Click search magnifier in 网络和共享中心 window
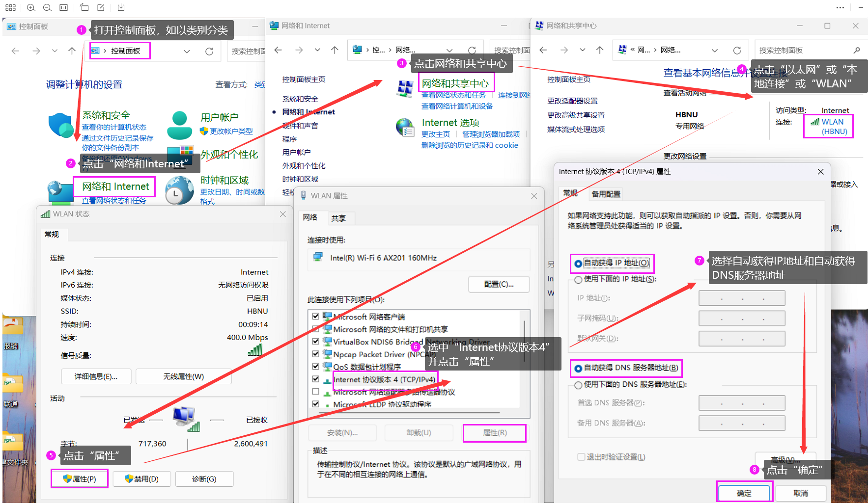The image size is (868, 504). 856,50
